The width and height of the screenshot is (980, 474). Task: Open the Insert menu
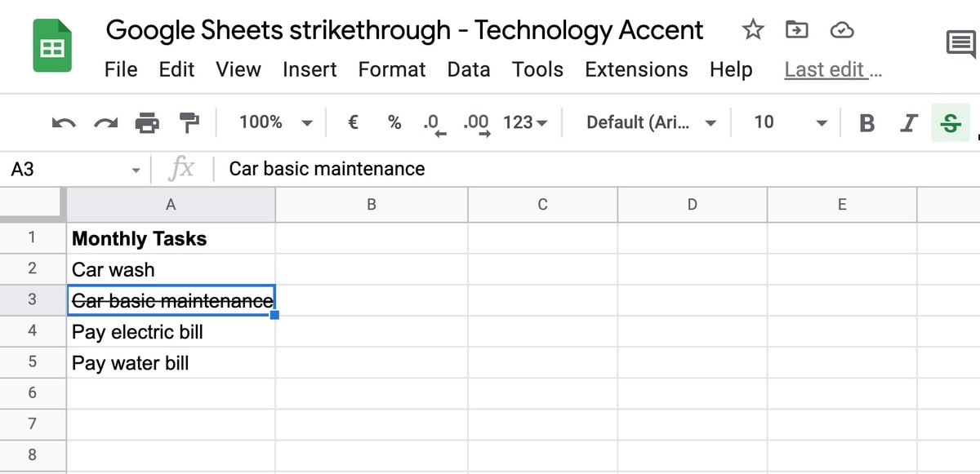[x=310, y=70]
